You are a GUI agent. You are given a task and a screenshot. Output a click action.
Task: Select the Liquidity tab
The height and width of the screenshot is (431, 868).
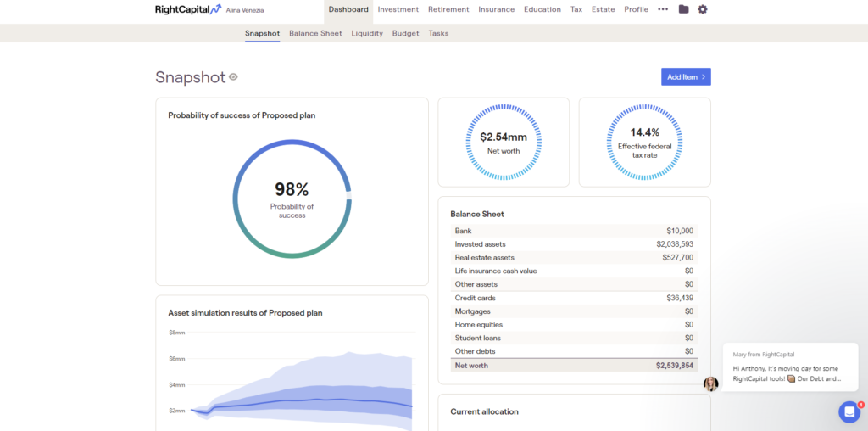(367, 33)
